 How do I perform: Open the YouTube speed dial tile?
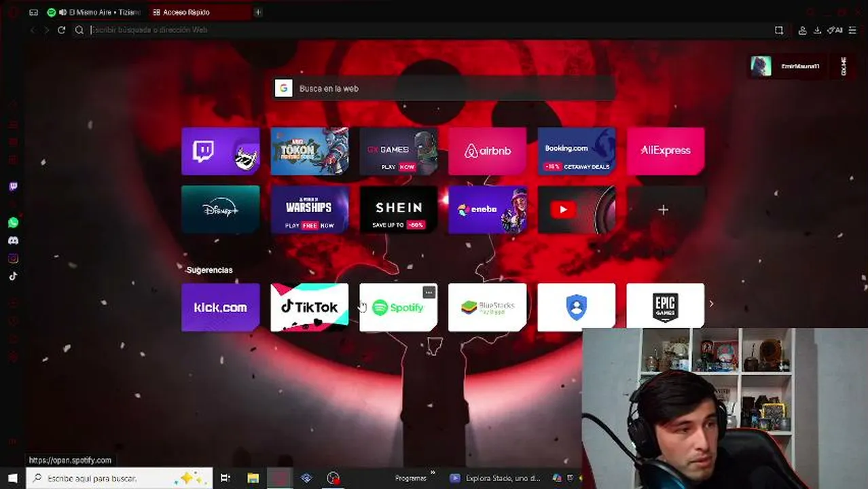point(577,210)
